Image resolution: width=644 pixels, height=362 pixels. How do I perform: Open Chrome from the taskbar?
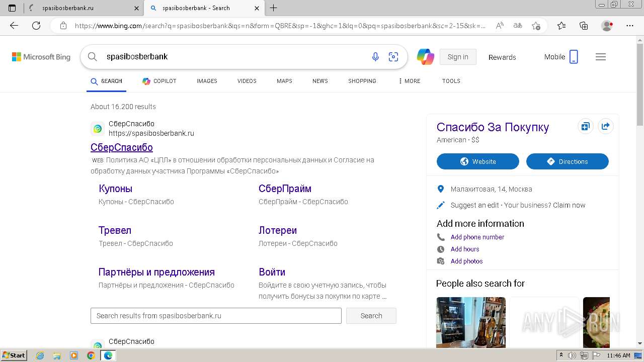[x=91, y=355]
